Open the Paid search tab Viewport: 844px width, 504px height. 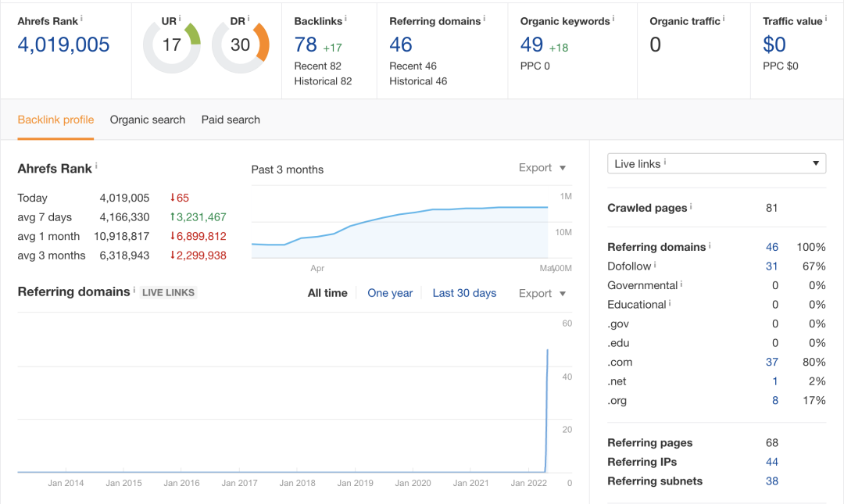click(231, 120)
